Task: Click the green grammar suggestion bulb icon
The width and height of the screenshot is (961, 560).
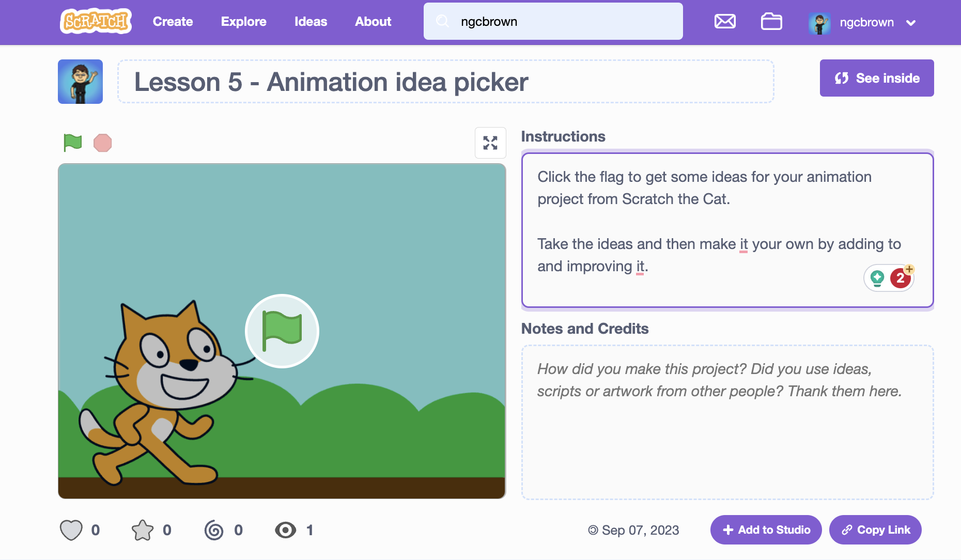Action: point(877,278)
